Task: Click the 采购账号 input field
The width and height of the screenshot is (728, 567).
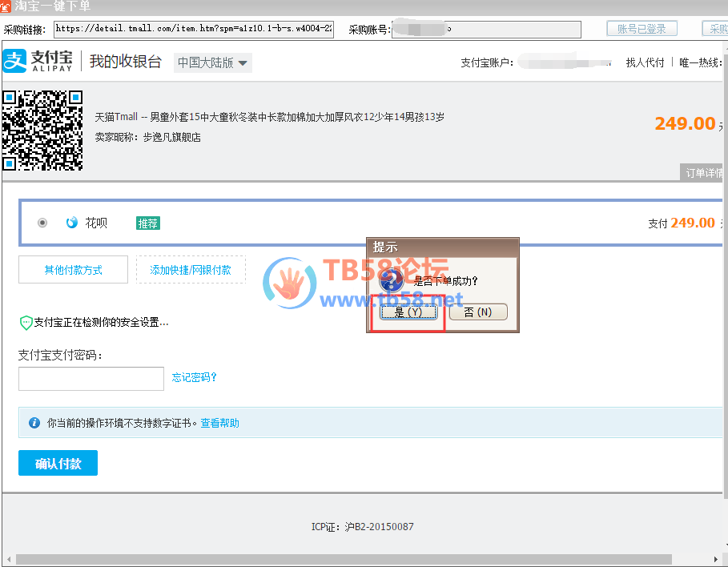Action: (486, 30)
